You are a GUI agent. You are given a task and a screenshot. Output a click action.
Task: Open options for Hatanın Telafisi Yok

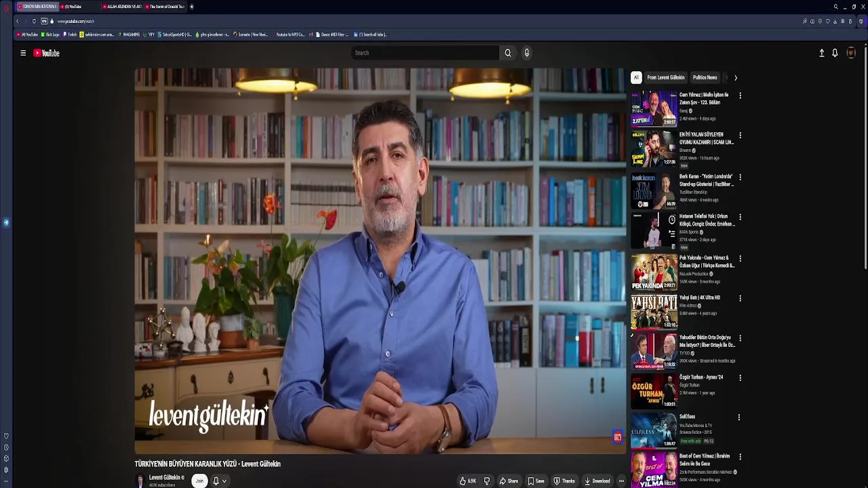point(740,217)
